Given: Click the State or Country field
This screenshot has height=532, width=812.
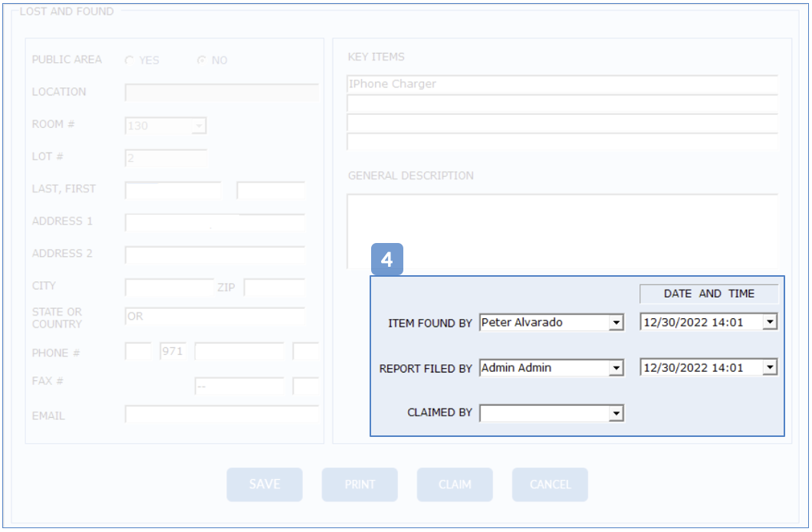Looking at the screenshot, I should click(x=215, y=317).
